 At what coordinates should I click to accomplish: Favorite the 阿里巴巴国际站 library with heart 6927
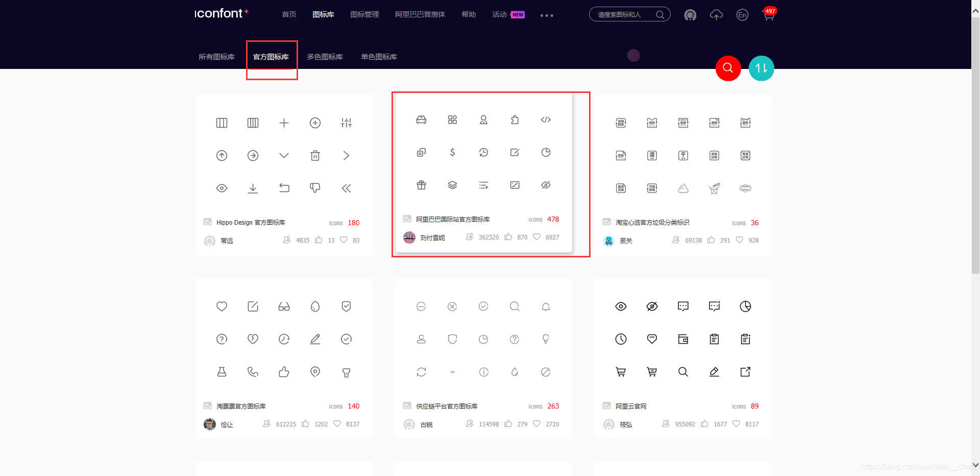point(536,237)
